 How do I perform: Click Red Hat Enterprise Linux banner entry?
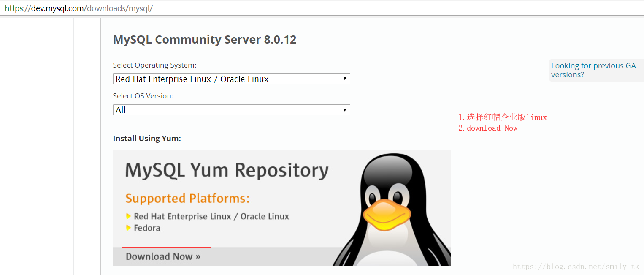211,216
